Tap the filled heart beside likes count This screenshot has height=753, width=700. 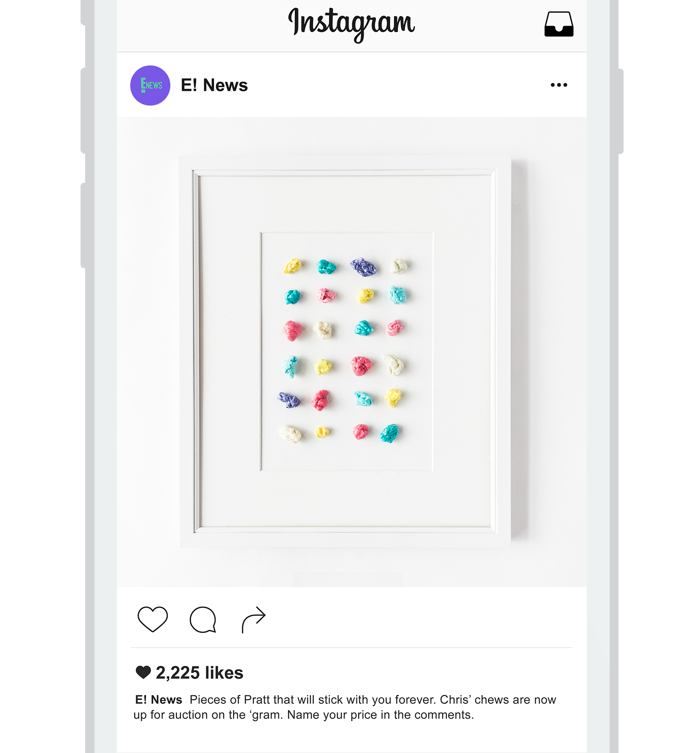coord(143,672)
